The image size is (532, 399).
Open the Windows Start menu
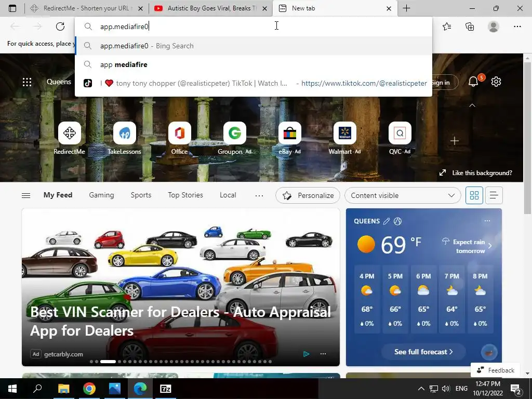(12, 389)
